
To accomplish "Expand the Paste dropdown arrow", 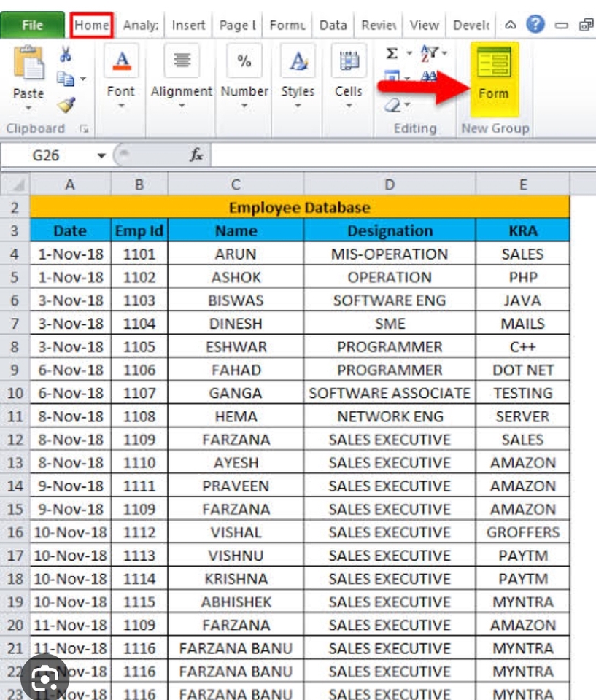I will tap(28, 108).
